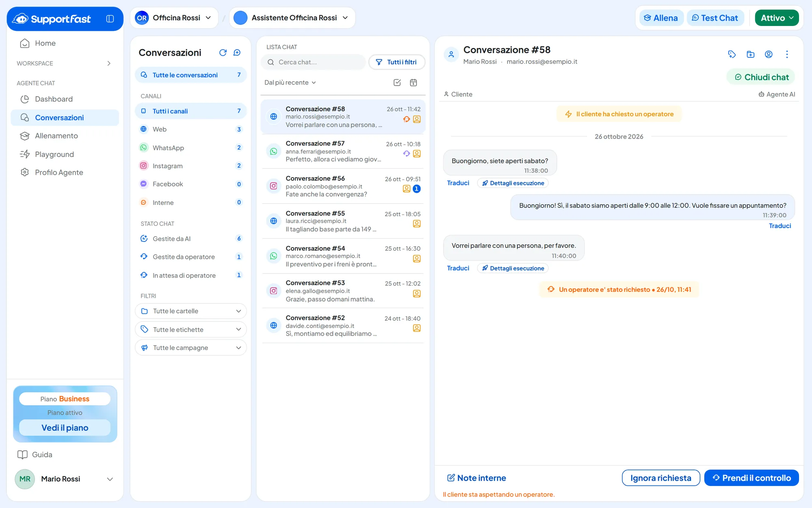Image resolution: width=812 pixels, height=508 pixels.
Task: Go to Home in the sidebar
Action: 65,43
